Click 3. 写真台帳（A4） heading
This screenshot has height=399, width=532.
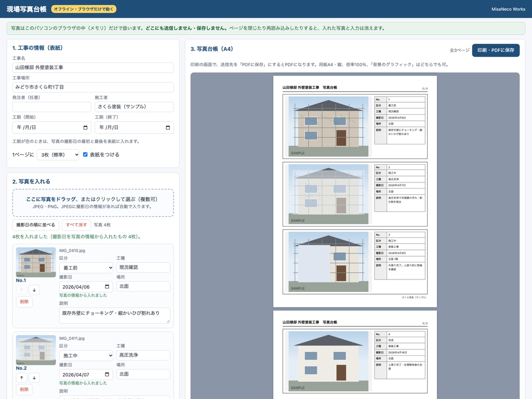tap(212, 49)
